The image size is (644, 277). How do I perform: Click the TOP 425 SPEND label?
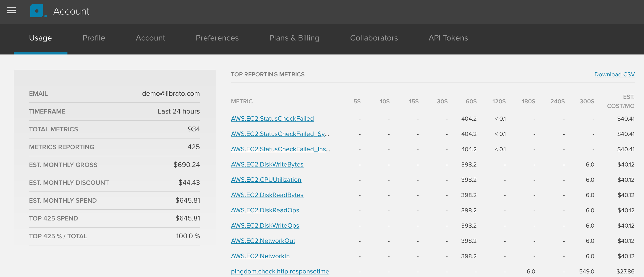click(x=53, y=218)
